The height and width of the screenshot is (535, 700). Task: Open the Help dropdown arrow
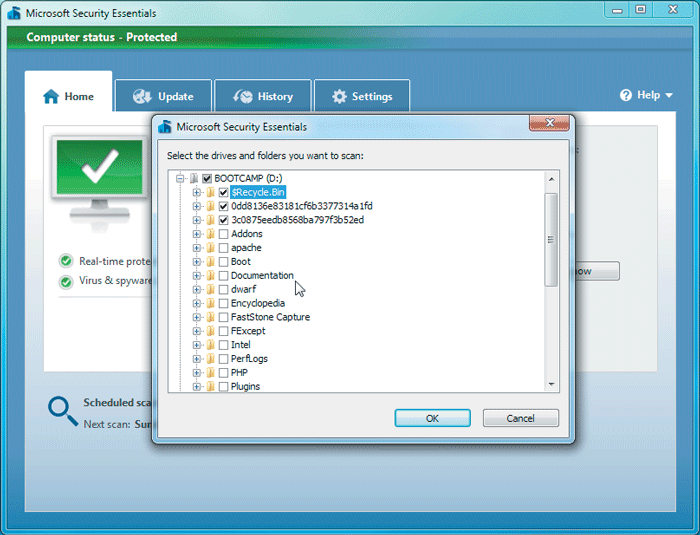tap(669, 95)
